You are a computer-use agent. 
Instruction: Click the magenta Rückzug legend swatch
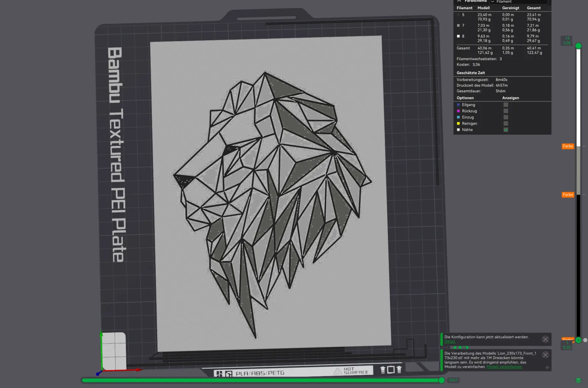coord(458,111)
